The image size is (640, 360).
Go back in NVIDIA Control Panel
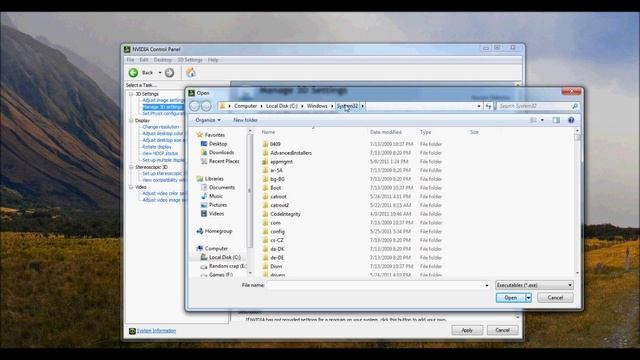(x=133, y=73)
